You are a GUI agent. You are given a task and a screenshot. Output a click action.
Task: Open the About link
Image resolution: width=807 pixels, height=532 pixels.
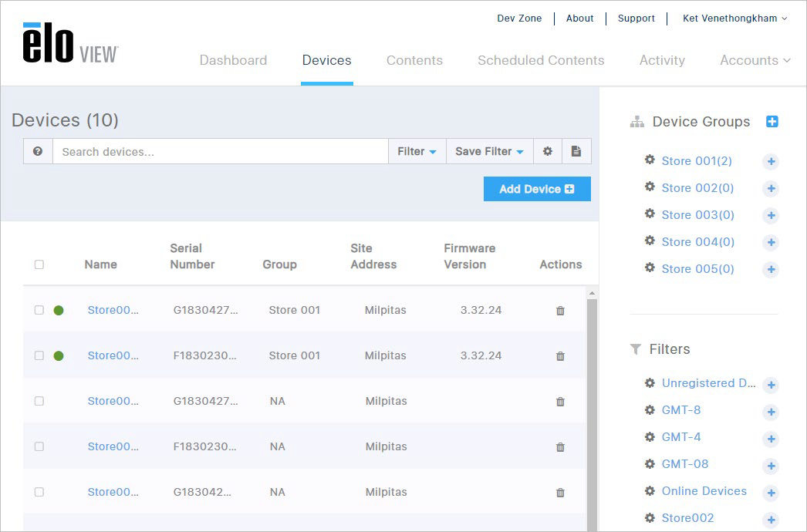[x=579, y=19]
